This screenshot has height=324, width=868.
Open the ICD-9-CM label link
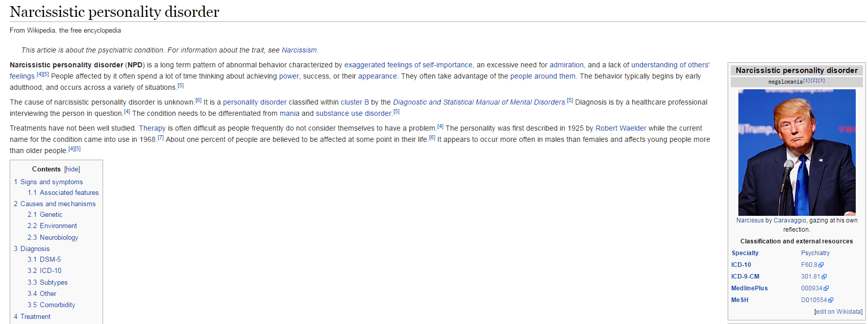(x=745, y=277)
